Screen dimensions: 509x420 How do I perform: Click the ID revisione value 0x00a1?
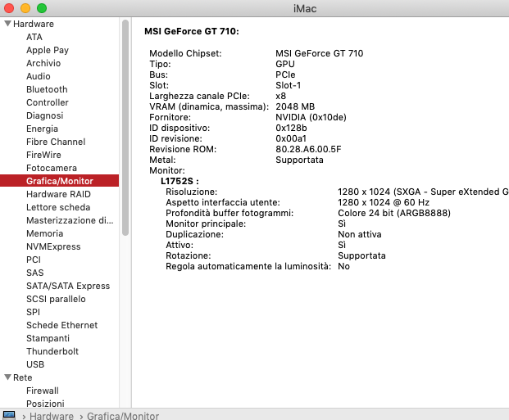(291, 138)
